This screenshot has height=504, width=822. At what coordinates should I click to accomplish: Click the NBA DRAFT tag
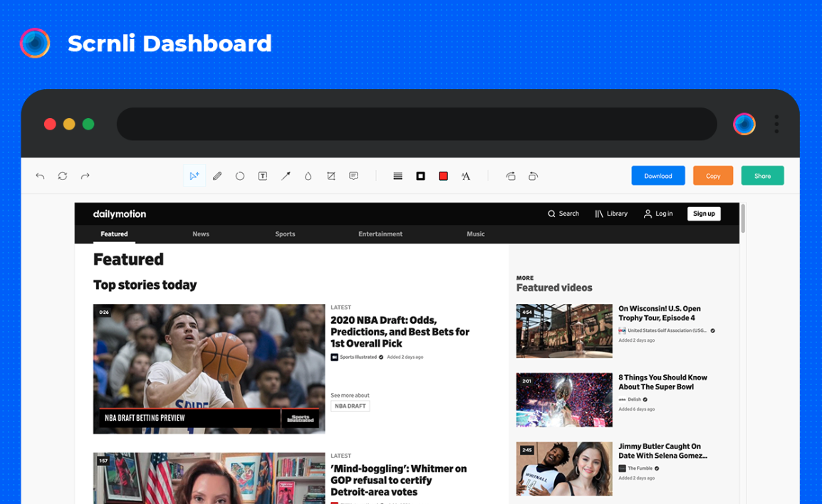click(x=350, y=406)
